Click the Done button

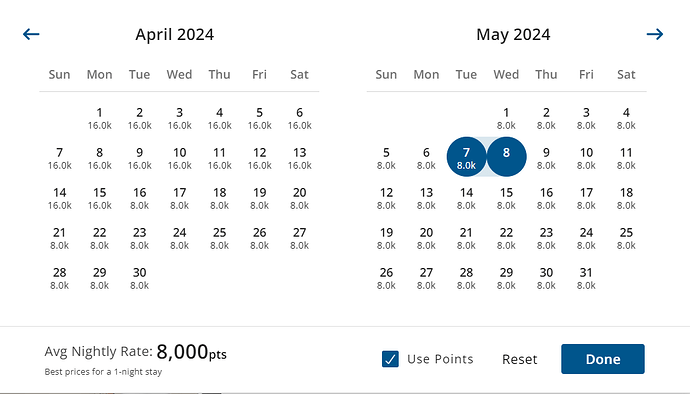(x=602, y=359)
